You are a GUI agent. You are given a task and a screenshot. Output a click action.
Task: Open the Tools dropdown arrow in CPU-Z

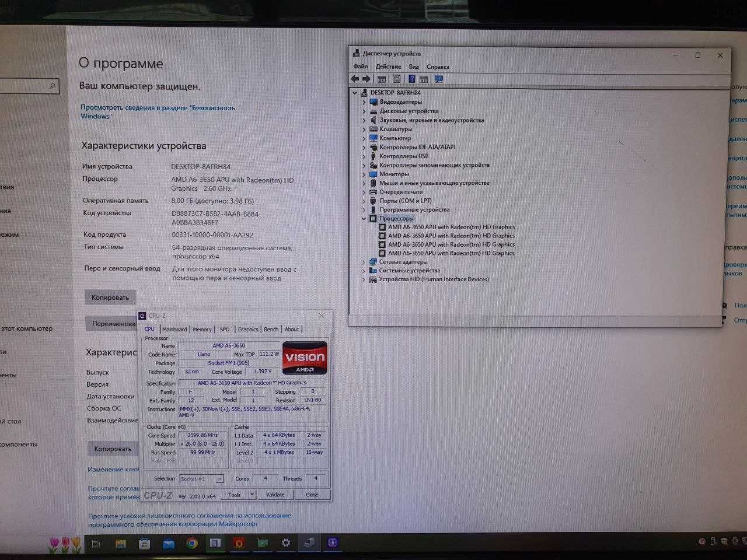pos(252,494)
